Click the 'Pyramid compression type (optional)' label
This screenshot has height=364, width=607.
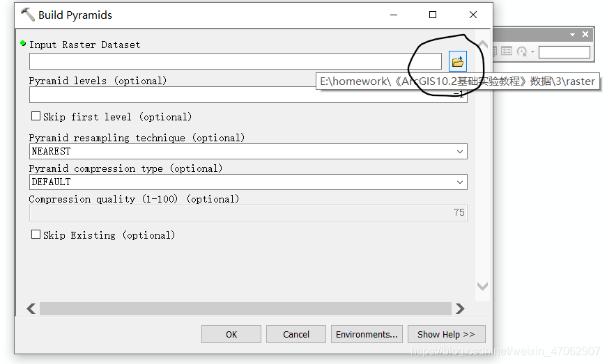(126, 168)
